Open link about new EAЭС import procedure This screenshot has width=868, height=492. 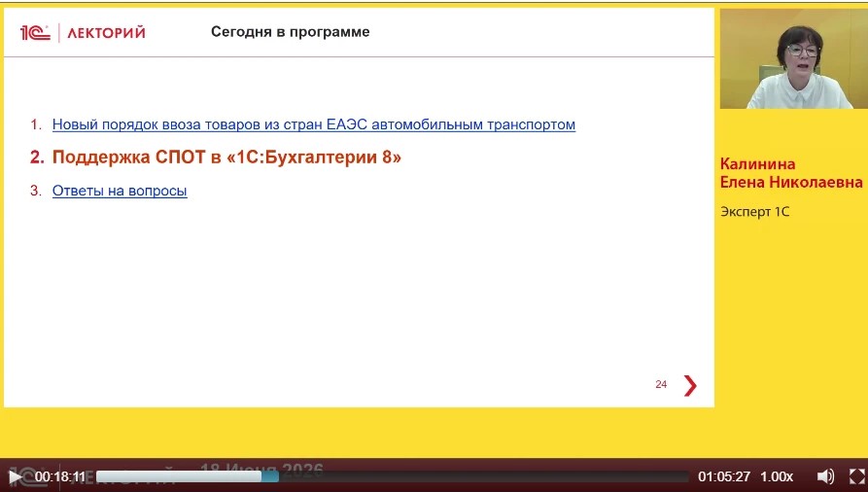coord(313,124)
